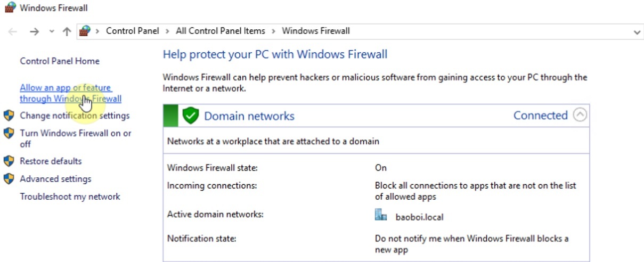Screen dimensions: 644x262
Task: Expand the address bar history dropdown
Action: (637, 32)
